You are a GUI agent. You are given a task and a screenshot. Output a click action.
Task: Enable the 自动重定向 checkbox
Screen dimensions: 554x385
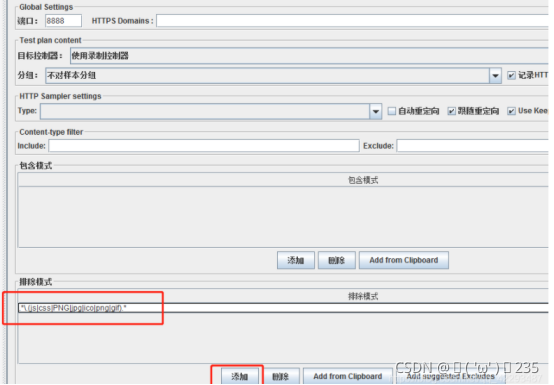[x=392, y=111]
